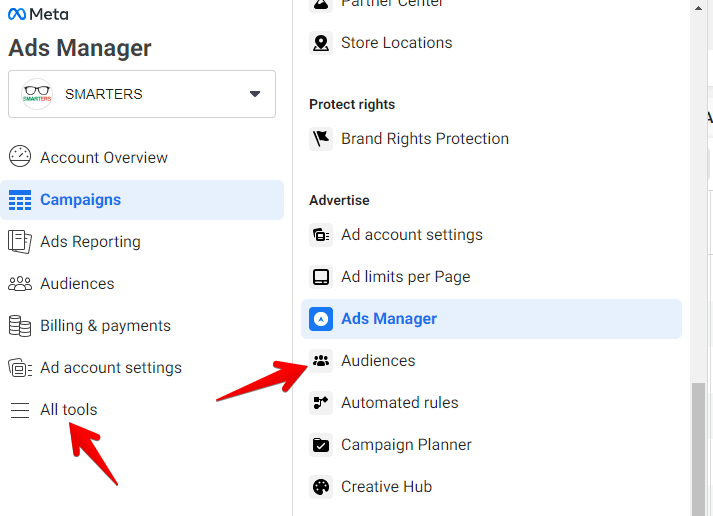Image resolution: width=713 pixels, height=516 pixels.
Task: Select Ads Manager in tools panel
Action: point(491,319)
